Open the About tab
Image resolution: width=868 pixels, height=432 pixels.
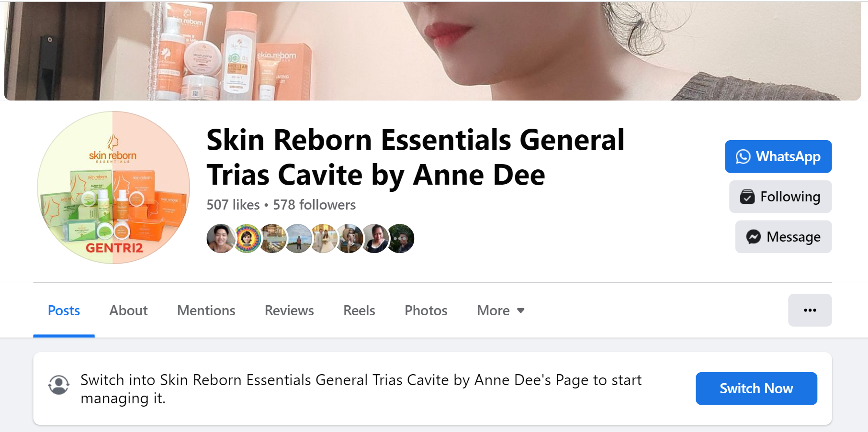point(128,310)
